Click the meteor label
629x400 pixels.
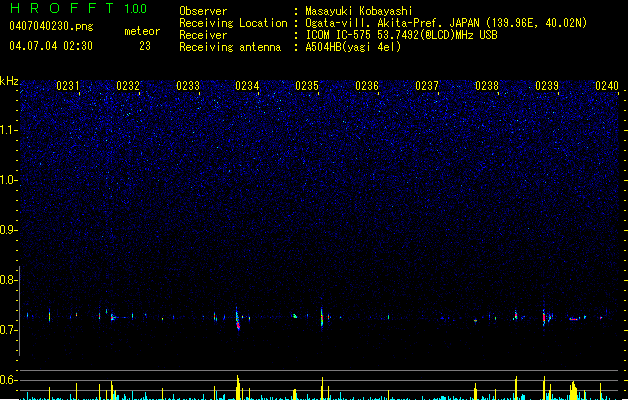click(142, 31)
